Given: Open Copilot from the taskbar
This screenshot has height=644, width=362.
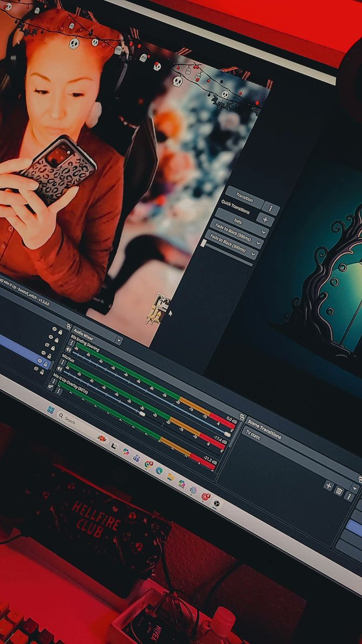Looking at the screenshot, I should tap(125, 452).
